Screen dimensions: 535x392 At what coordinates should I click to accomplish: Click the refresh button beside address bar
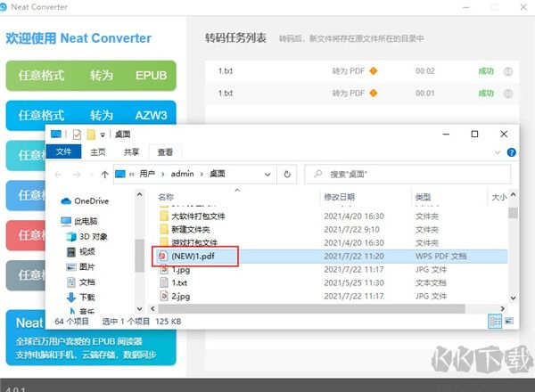click(287, 175)
